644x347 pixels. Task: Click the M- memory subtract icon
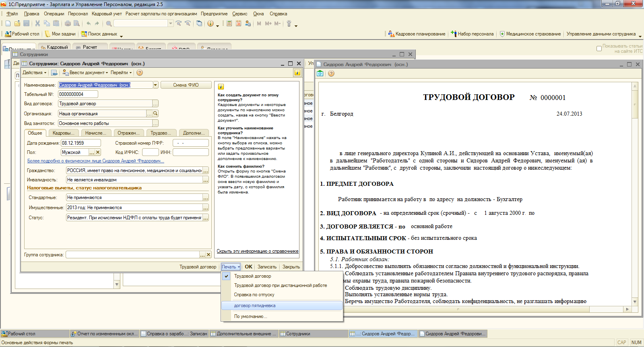(277, 23)
